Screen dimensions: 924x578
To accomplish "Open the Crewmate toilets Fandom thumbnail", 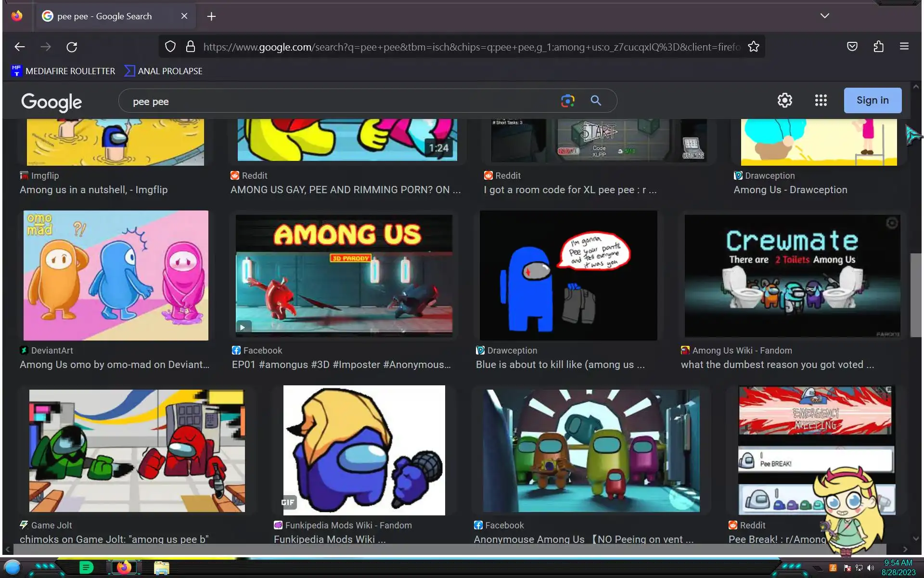I will pos(792,276).
